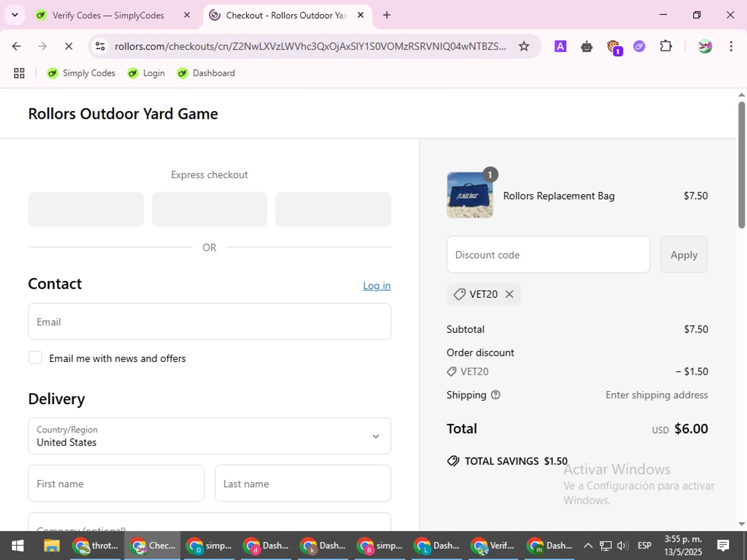The width and height of the screenshot is (747, 560).
Task: Open File Explorer from taskbar
Action: [52, 546]
